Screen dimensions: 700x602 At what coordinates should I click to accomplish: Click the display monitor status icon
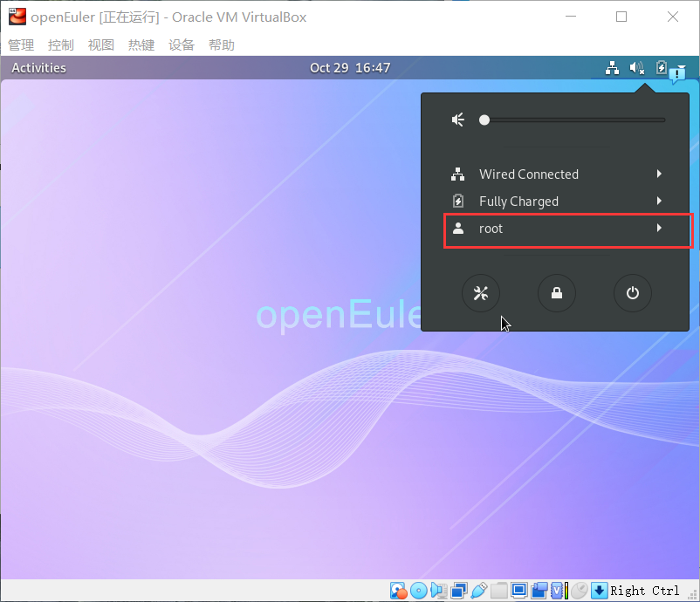pos(519,590)
